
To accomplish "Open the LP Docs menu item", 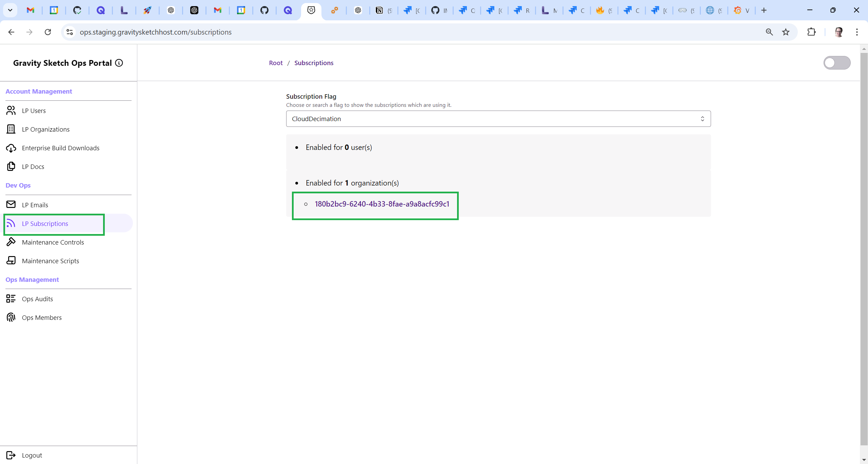I will (33, 167).
